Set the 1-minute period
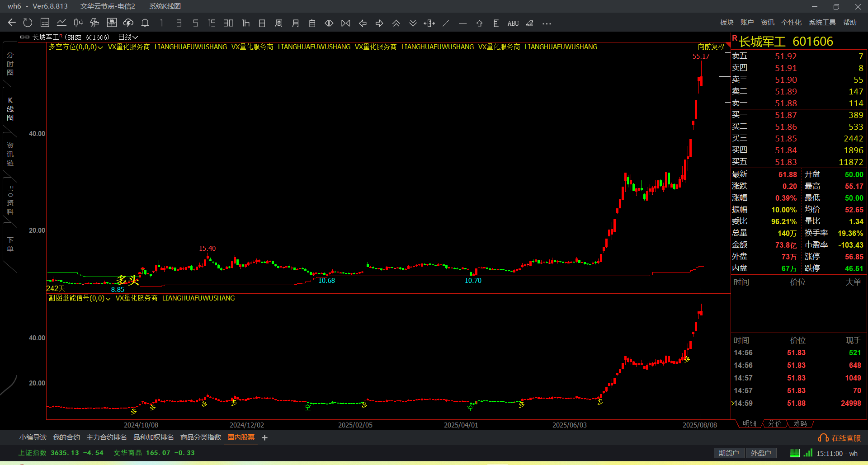The width and height of the screenshot is (868, 465). pyautogui.click(x=162, y=23)
